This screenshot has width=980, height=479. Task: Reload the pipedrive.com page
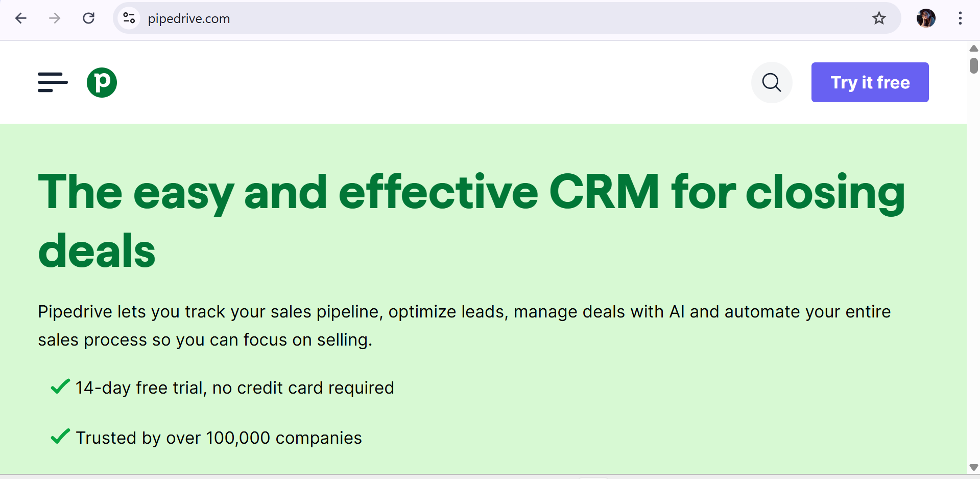89,18
